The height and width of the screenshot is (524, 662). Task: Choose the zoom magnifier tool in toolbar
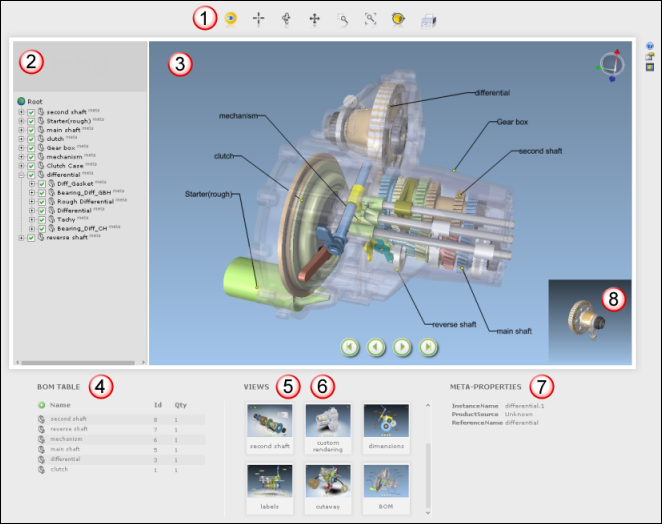click(343, 18)
